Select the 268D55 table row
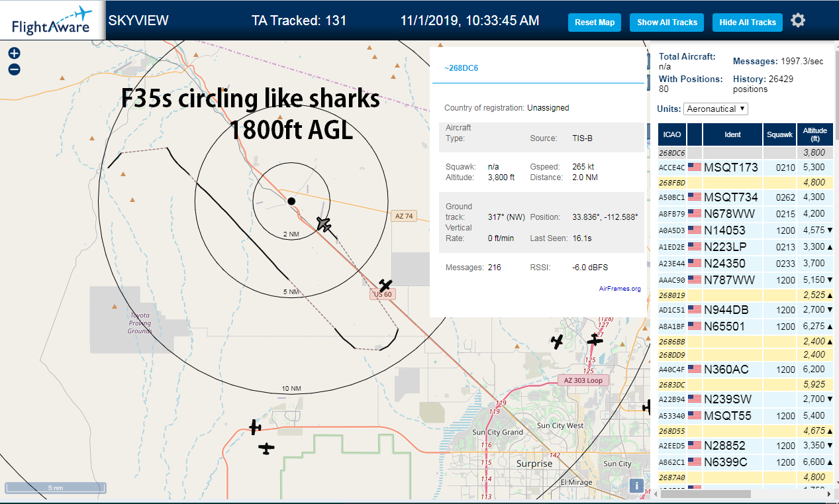The image size is (839, 504). 746,431
